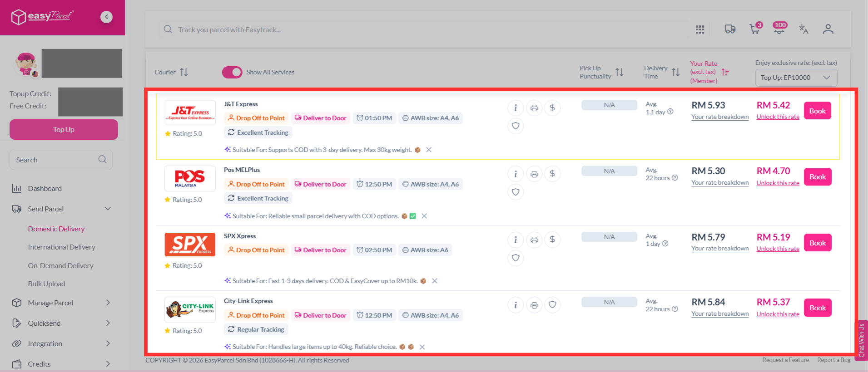Expand the Manage Parcel submenu
The image size is (868, 372).
point(108,303)
